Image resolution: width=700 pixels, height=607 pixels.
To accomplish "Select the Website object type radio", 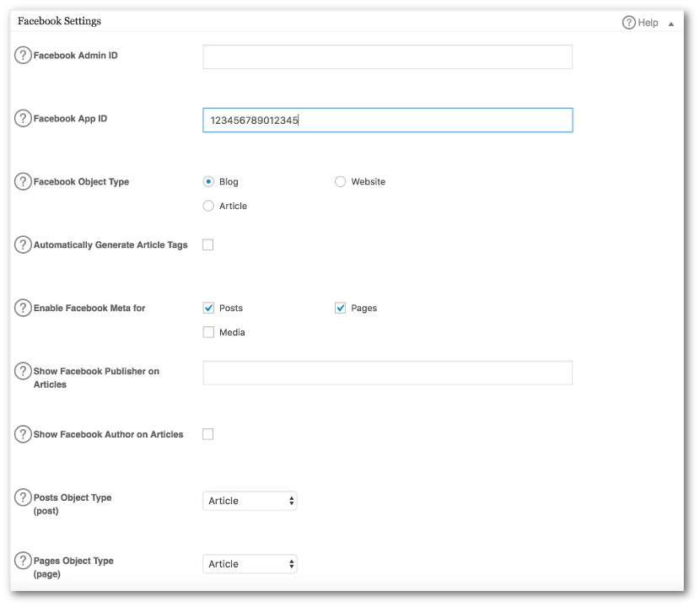I will tap(340, 181).
